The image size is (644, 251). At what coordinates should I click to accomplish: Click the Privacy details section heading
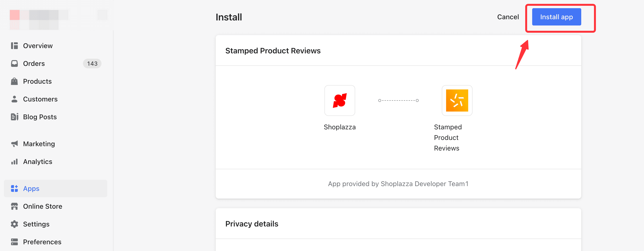click(x=252, y=224)
